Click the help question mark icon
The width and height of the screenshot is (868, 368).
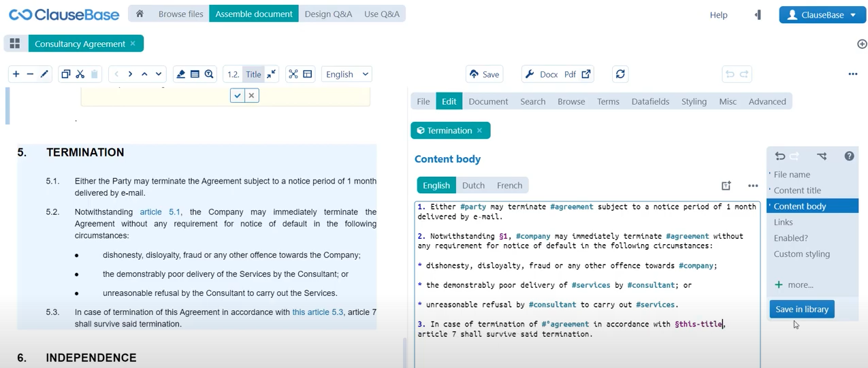(x=849, y=156)
